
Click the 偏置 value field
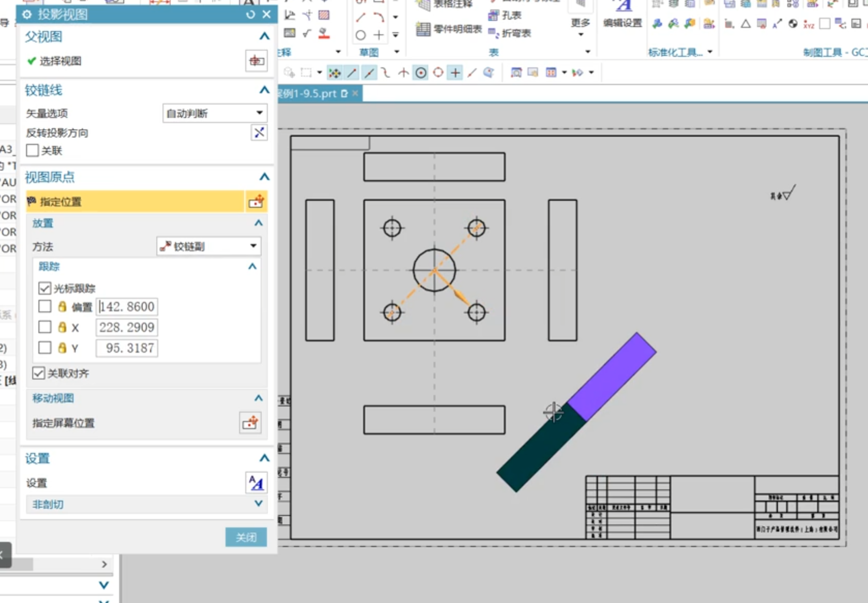point(127,306)
